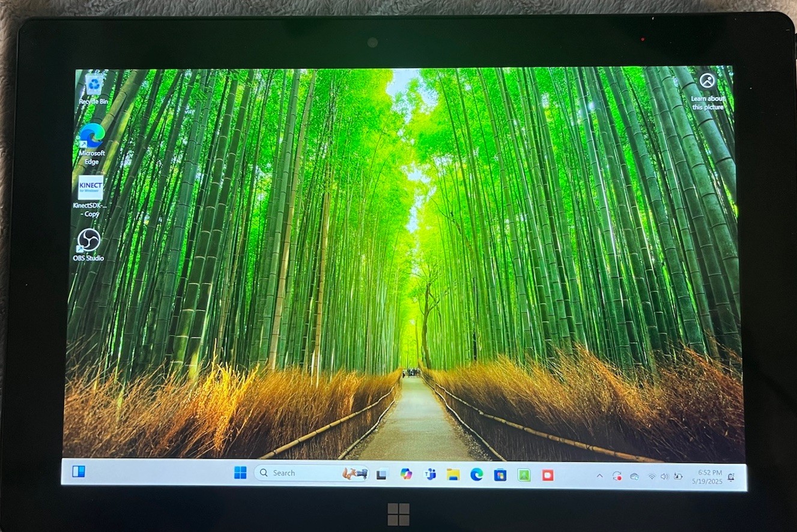Open Task View from the taskbar
797x532 pixels.
click(381, 473)
